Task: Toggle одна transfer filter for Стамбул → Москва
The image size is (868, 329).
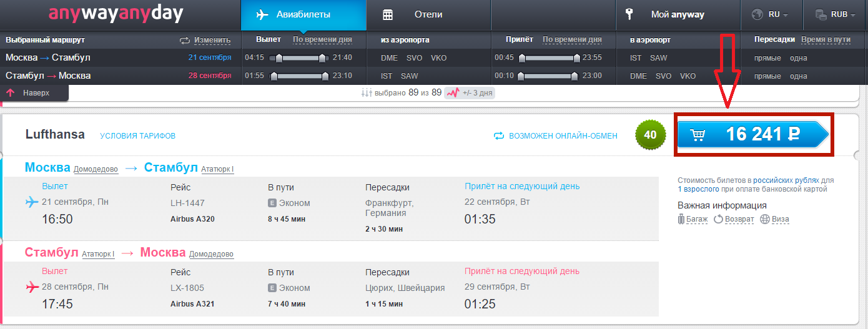Action: (x=798, y=76)
